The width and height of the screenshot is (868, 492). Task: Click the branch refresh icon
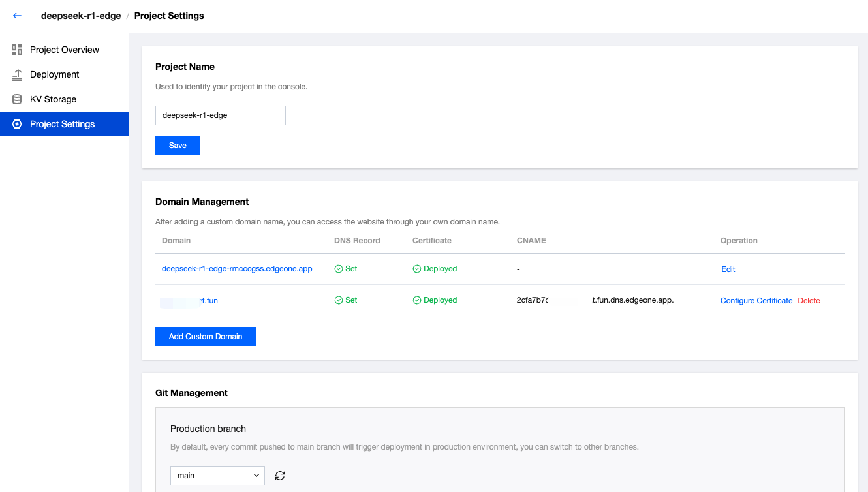(x=280, y=476)
